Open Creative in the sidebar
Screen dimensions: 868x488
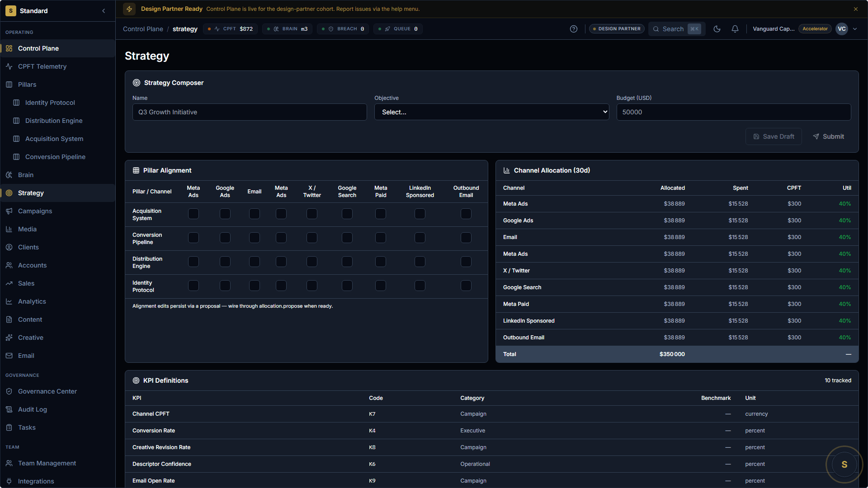coord(57,338)
